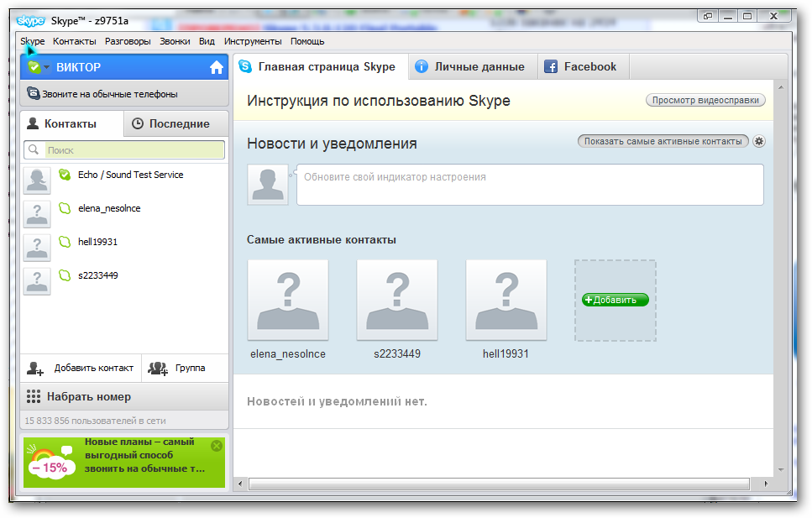Switch to Главная страница Skype tab
Viewport: 812px width, 518px height.
[x=321, y=67]
